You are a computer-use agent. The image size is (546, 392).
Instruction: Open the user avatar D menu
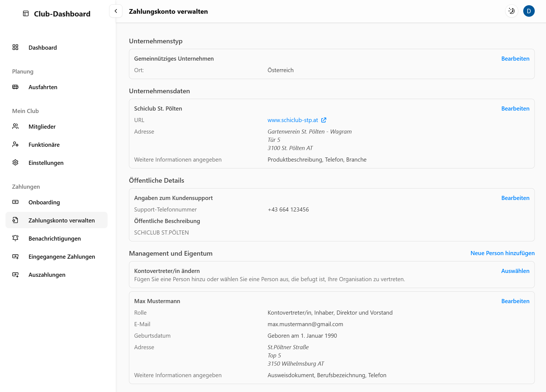pyautogui.click(x=529, y=11)
